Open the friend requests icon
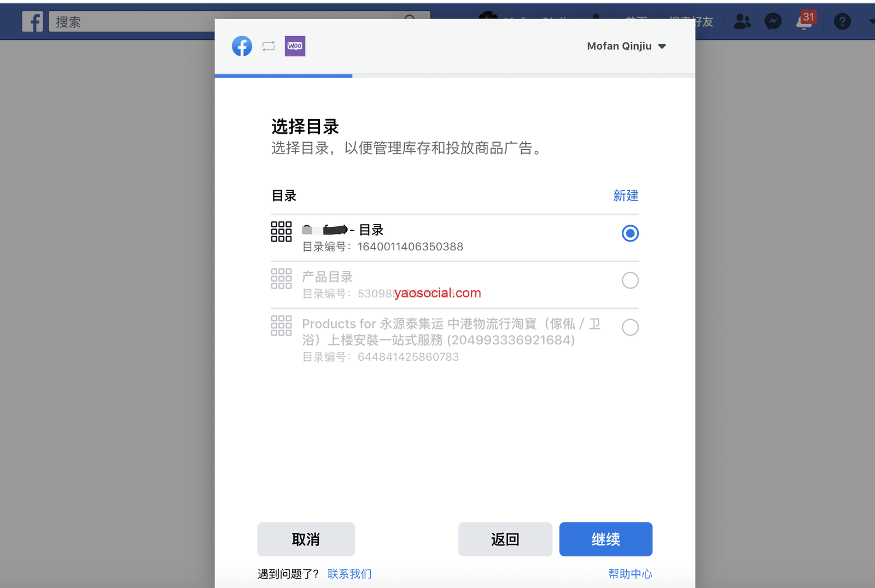The height and width of the screenshot is (588, 875). click(x=742, y=22)
